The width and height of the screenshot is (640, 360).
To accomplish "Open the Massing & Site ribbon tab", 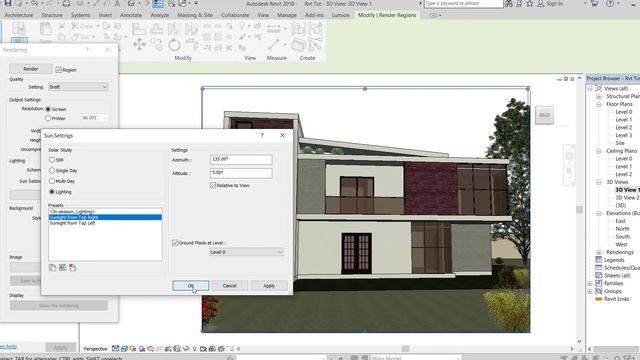I will 195,15.
